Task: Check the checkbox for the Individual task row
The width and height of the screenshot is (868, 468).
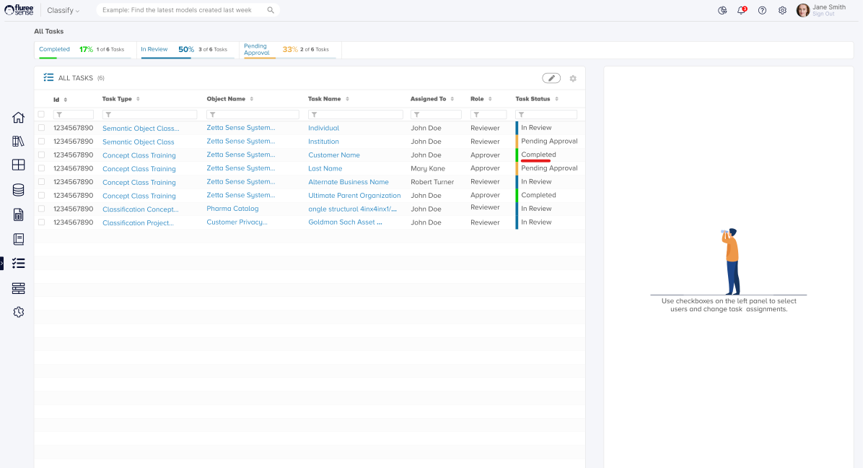Action: [x=41, y=128]
